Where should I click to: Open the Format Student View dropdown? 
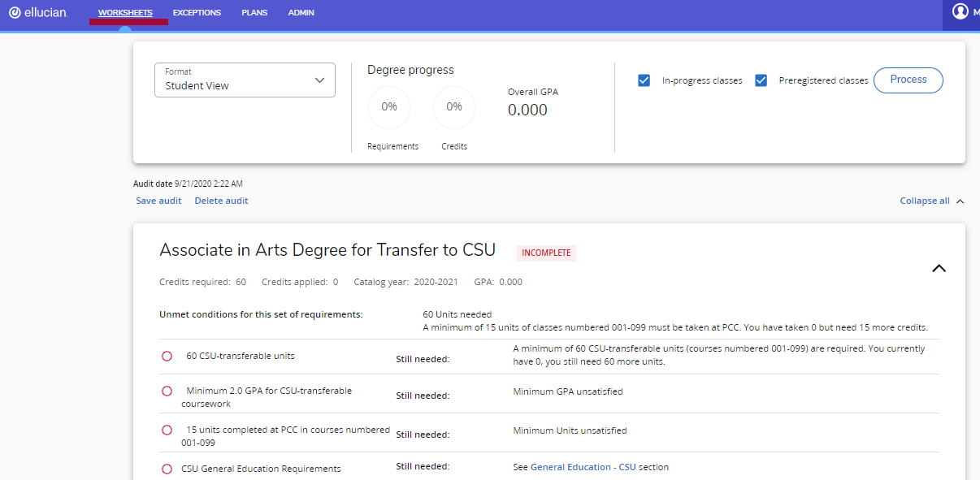click(245, 80)
